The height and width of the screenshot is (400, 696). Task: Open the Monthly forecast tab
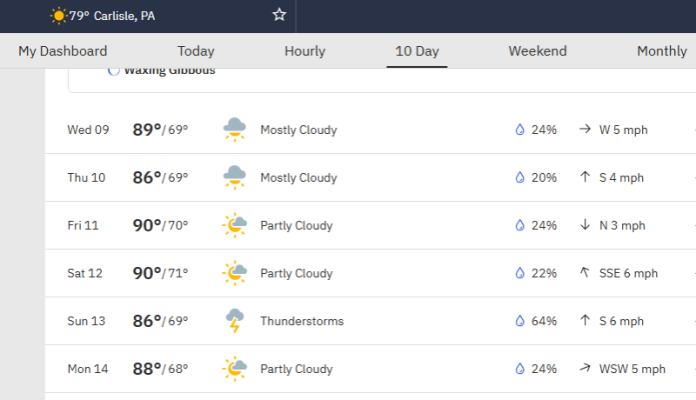[662, 51]
